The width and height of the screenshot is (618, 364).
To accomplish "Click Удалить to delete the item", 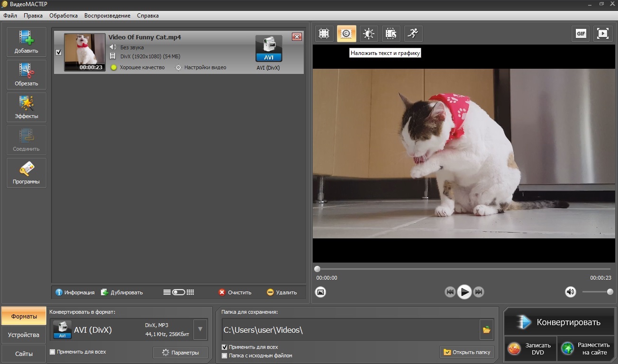I will tap(282, 292).
